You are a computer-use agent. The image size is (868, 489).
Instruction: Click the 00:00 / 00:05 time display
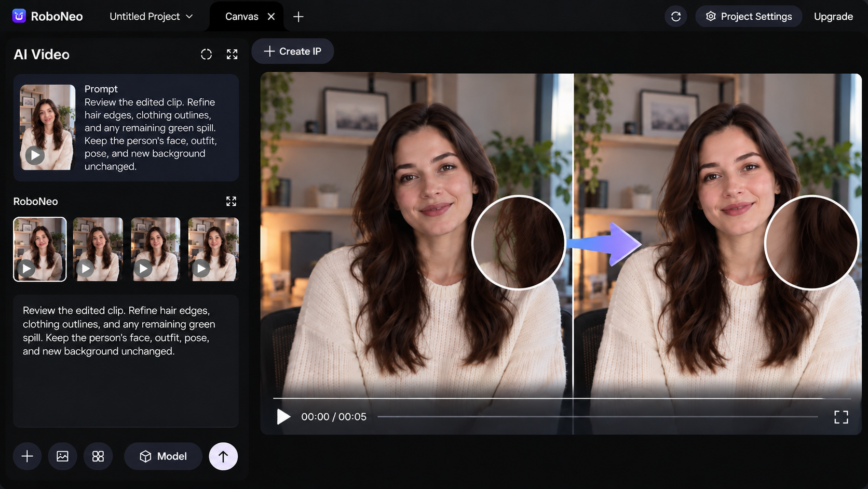pos(334,417)
